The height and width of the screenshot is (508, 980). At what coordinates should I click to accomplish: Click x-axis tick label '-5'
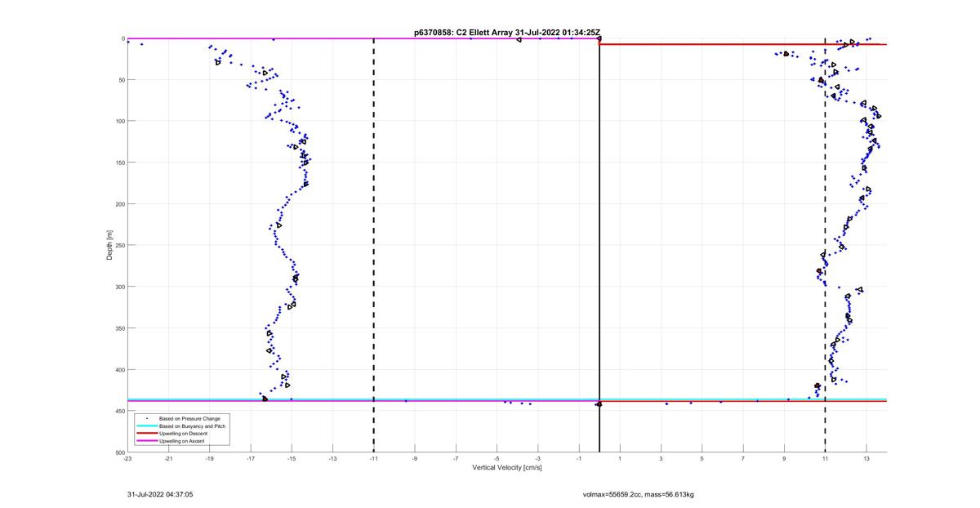pyautogui.click(x=497, y=459)
